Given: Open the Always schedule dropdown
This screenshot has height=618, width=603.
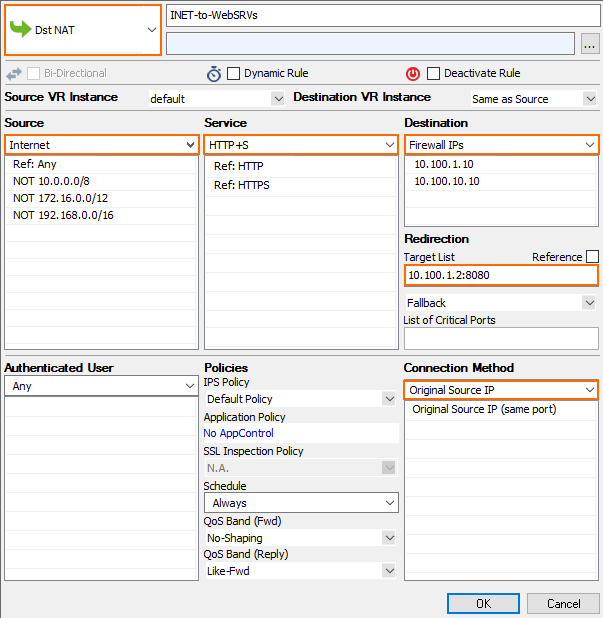Looking at the screenshot, I should pos(301,503).
